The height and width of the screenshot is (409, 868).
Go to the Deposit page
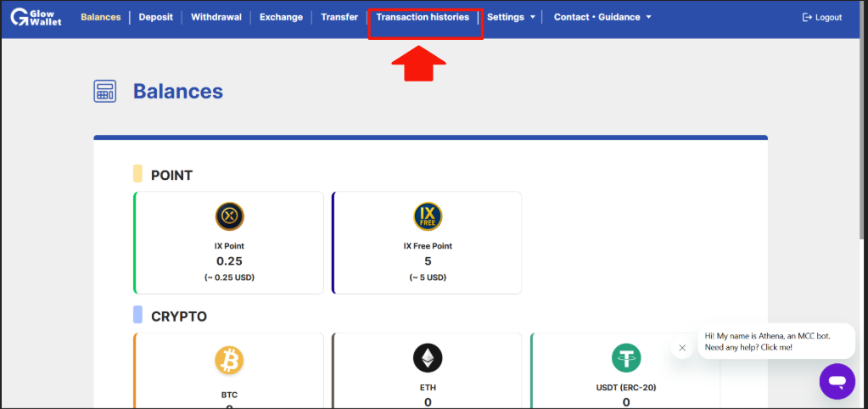[x=155, y=17]
